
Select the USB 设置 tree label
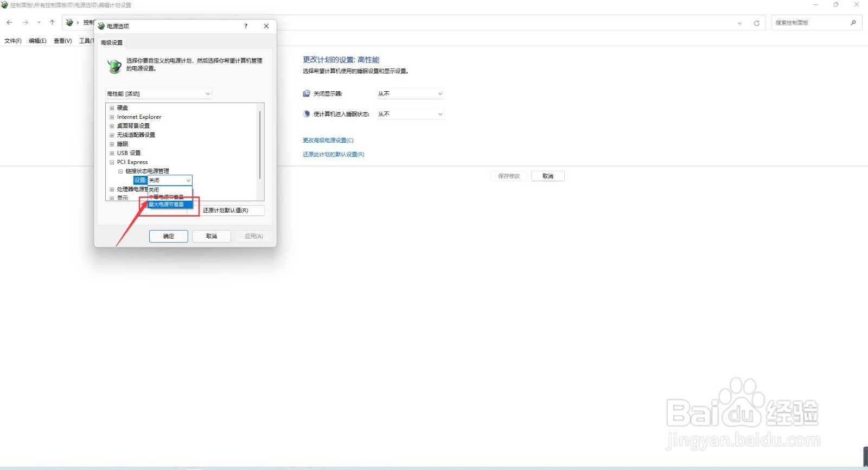(129, 153)
